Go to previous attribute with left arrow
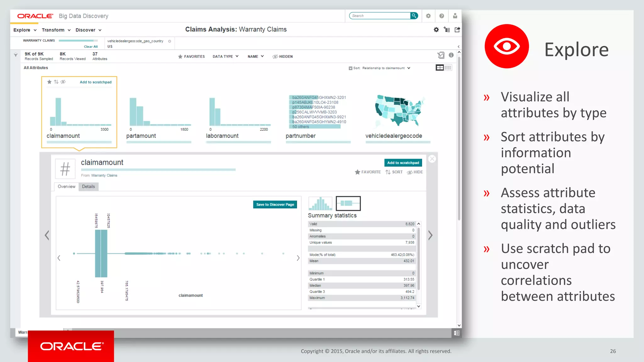Screen dimensions: 644x362 [47, 235]
